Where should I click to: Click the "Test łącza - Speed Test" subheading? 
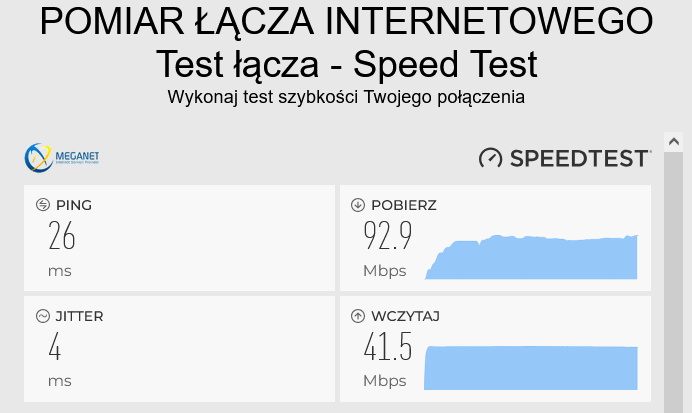[x=346, y=64]
